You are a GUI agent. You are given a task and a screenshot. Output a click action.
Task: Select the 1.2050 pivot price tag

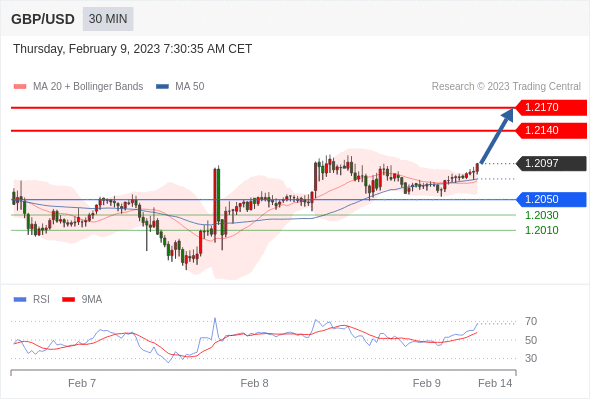pyautogui.click(x=551, y=199)
